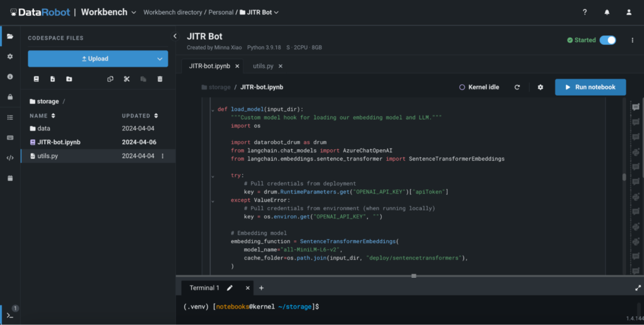Restart the kernel with the refresh icon
This screenshot has width=644, height=325.
(517, 88)
